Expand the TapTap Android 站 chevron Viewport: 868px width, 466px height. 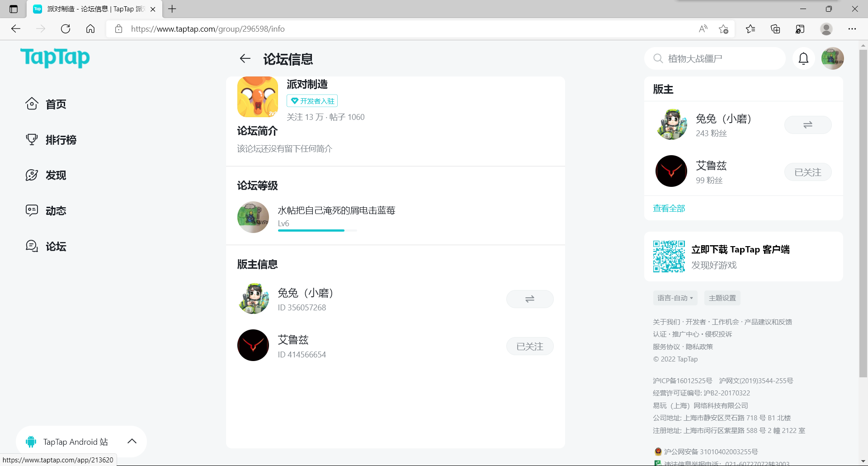pos(132,441)
